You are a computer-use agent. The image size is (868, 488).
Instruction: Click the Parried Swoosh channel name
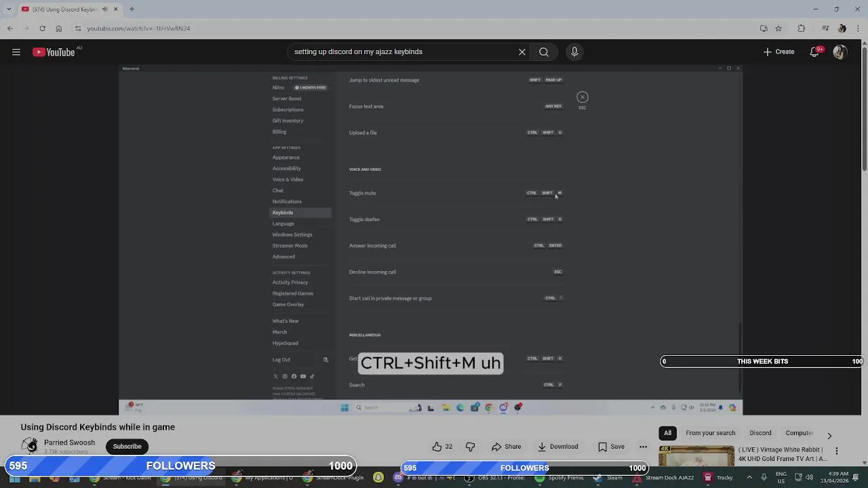coord(69,443)
